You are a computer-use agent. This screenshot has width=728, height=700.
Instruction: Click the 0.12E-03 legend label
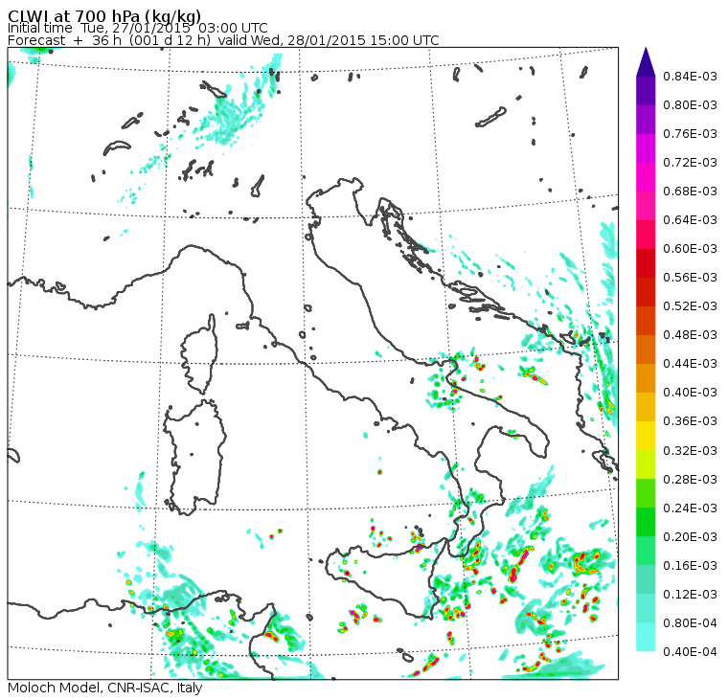coord(690,595)
